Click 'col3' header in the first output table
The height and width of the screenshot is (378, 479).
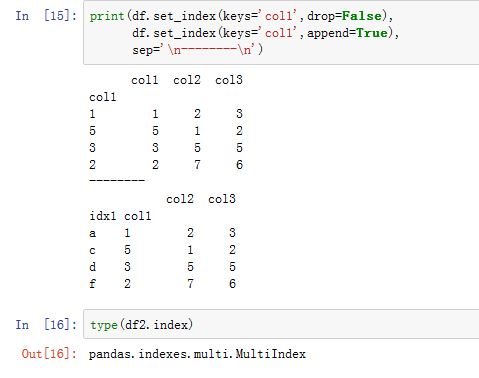pyautogui.click(x=229, y=80)
